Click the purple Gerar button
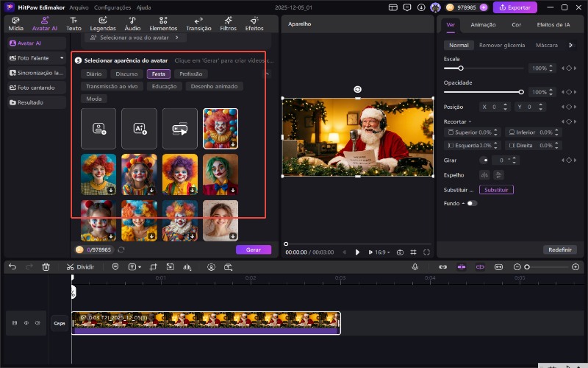The image size is (588, 368). pyautogui.click(x=253, y=250)
